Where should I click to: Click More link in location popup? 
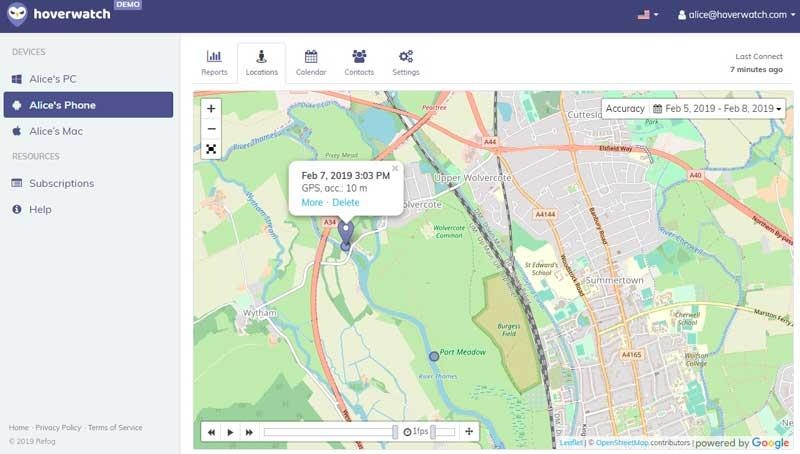coord(312,203)
